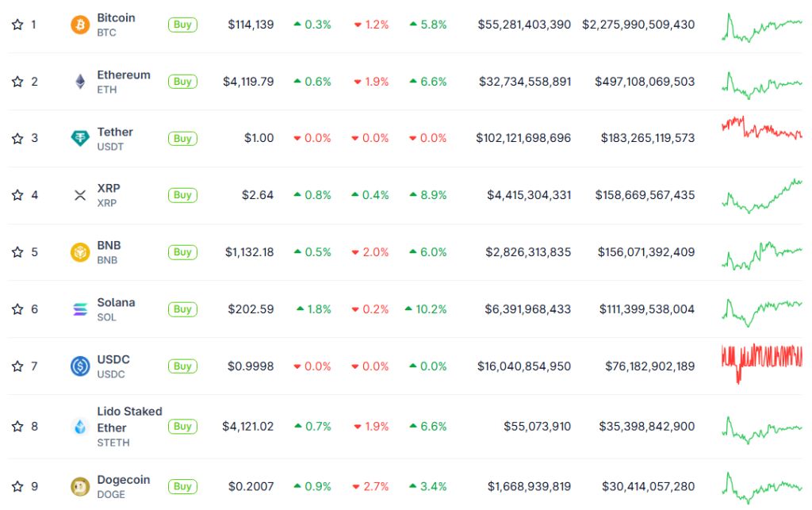Open Bitcoin's 7-day sparkline chart
This screenshot has height=510, width=812.
click(761, 25)
